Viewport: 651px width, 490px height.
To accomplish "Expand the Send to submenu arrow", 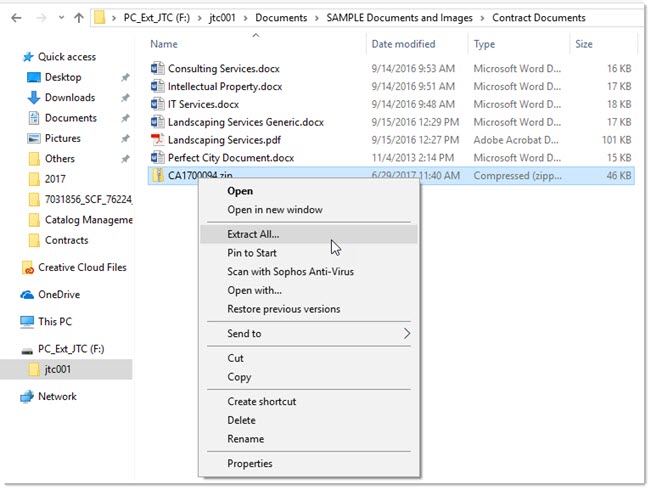I will point(407,333).
